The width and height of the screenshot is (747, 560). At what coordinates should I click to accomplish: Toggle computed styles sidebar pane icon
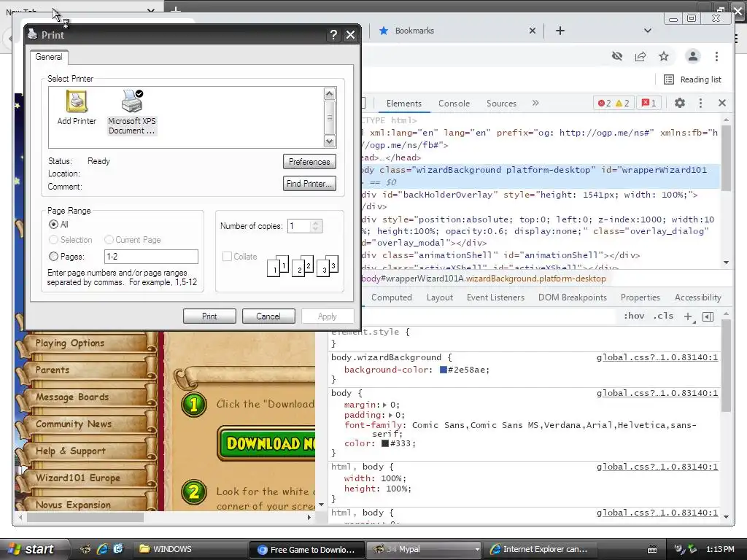click(x=708, y=316)
